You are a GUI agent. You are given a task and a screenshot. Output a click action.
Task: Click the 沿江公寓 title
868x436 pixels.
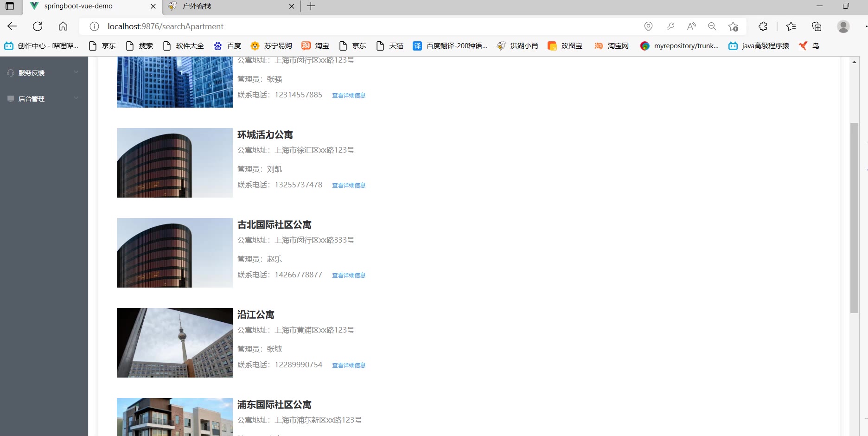[256, 315]
